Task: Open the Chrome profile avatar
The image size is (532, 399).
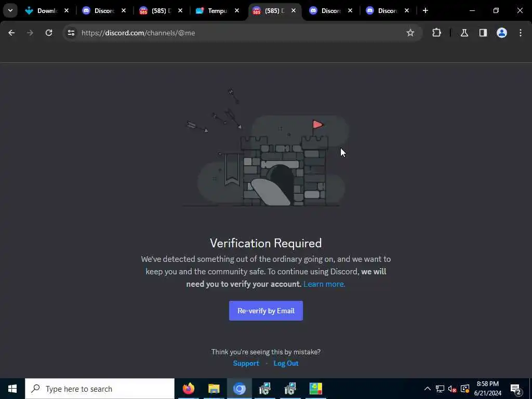Action: pos(501,33)
